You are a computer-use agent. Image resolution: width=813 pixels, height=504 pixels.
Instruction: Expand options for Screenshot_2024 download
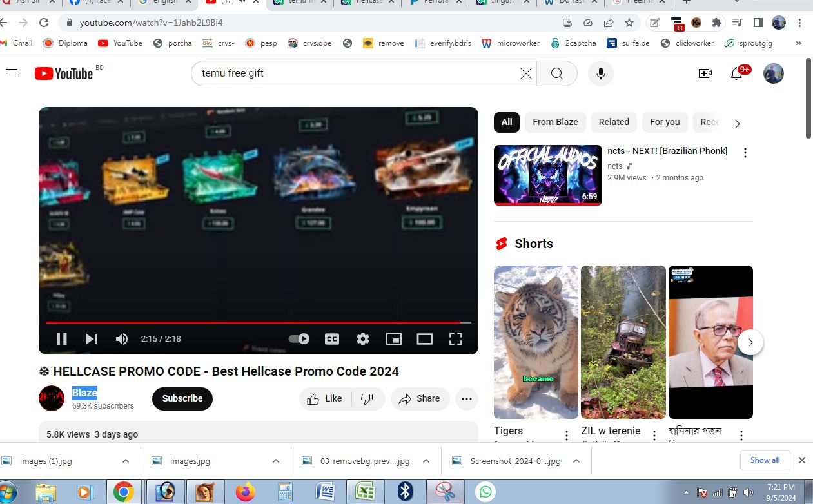tap(576, 461)
